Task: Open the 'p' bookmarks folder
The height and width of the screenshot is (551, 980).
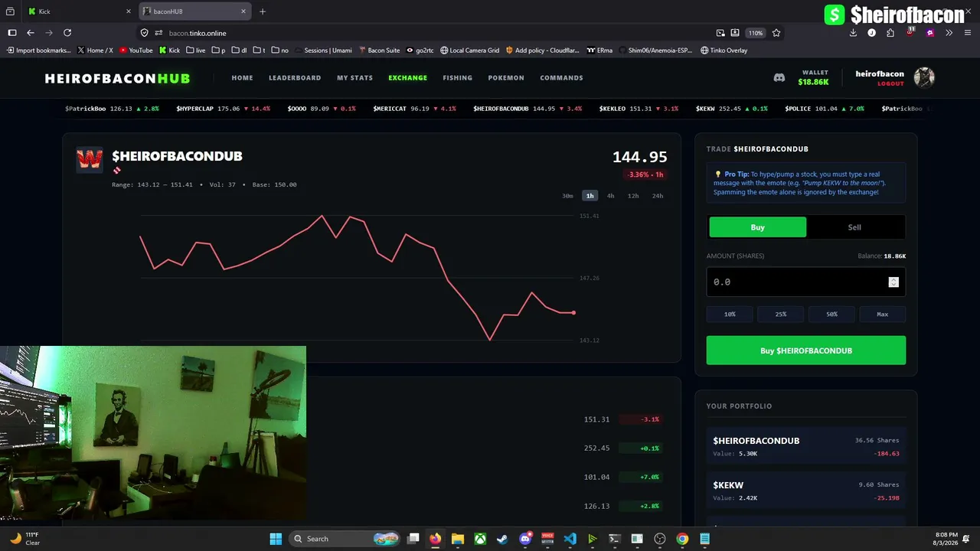Action: (x=218, y=51)
